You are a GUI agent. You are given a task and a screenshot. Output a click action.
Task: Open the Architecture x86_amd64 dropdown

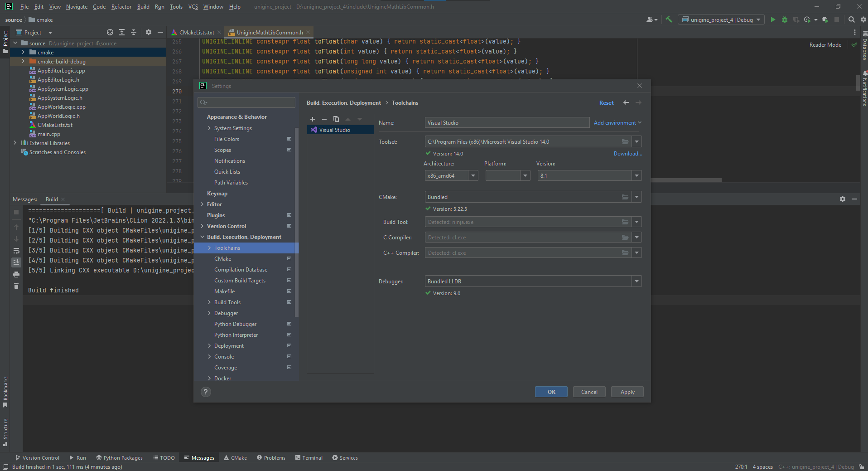(473, 176)
